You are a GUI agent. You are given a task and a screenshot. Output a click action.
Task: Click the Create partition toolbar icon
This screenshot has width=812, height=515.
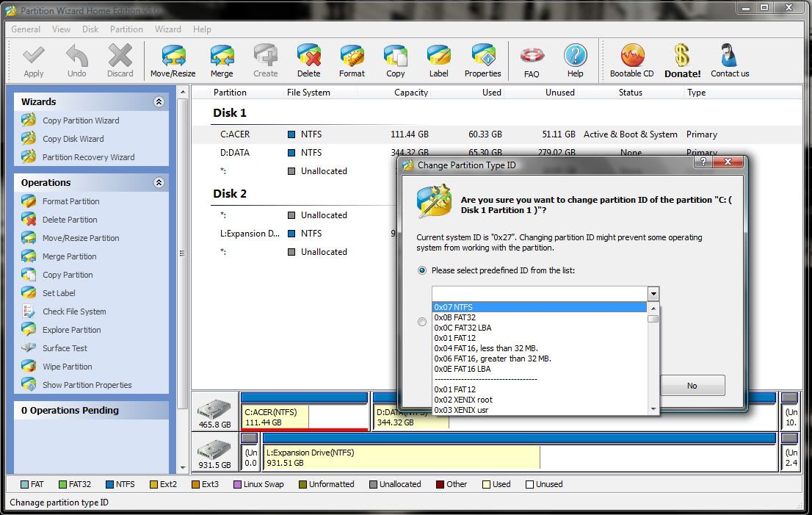tap(266, 55)
